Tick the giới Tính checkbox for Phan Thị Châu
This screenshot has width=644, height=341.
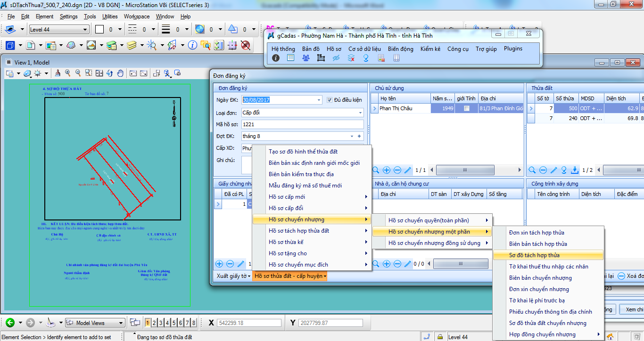point(466,108)
